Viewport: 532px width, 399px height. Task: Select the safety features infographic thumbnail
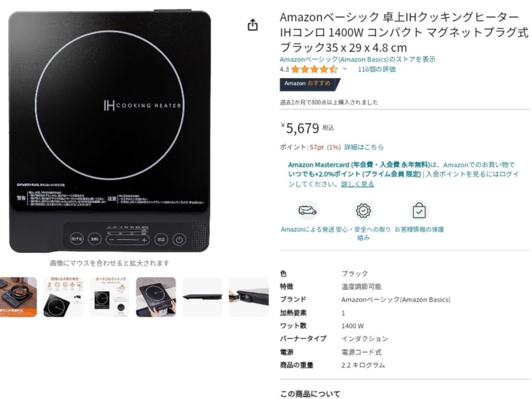pos(63,297)
